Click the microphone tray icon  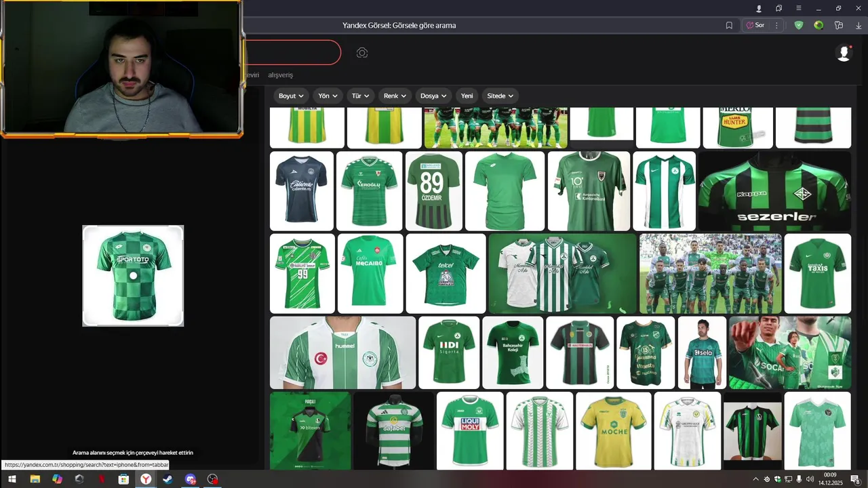click(799, 479)
